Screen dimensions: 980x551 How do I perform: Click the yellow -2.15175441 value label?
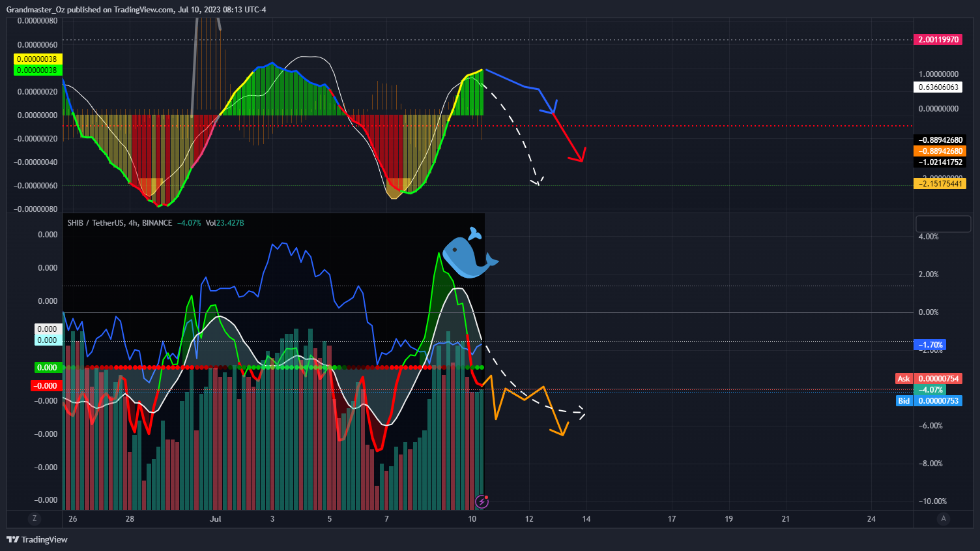(940, 184)
